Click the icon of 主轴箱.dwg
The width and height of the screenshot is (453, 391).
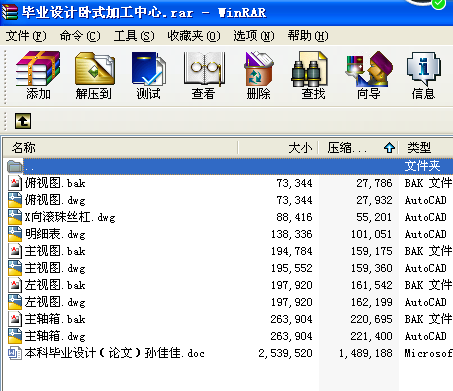point(15,336)
